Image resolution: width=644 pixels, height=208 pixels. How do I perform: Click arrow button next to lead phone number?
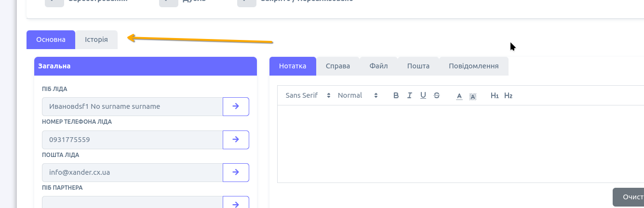236,140
